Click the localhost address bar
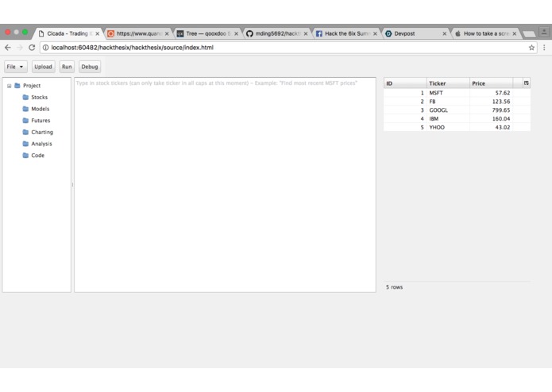Image resolution: width=552 pixels, height=392 pixels. point(288,48)
